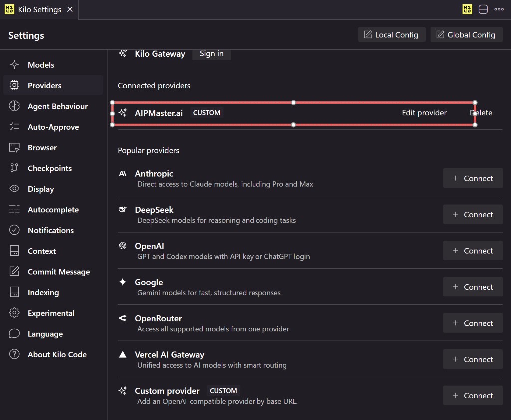Image resolution: width=511 pixels, height=420 pixels.
Task: Click the Providers chip icon in sidebar
Action: click(x=14, y=85)
